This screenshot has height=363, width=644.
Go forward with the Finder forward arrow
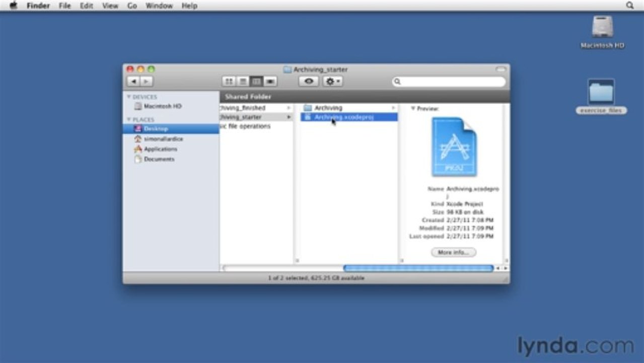(146, 81)
